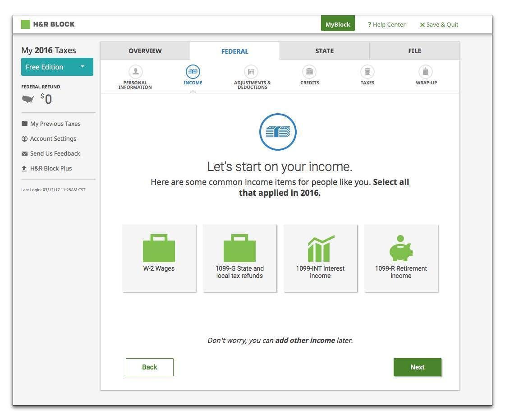Click the federal refund amount $0

coord(46,99)
